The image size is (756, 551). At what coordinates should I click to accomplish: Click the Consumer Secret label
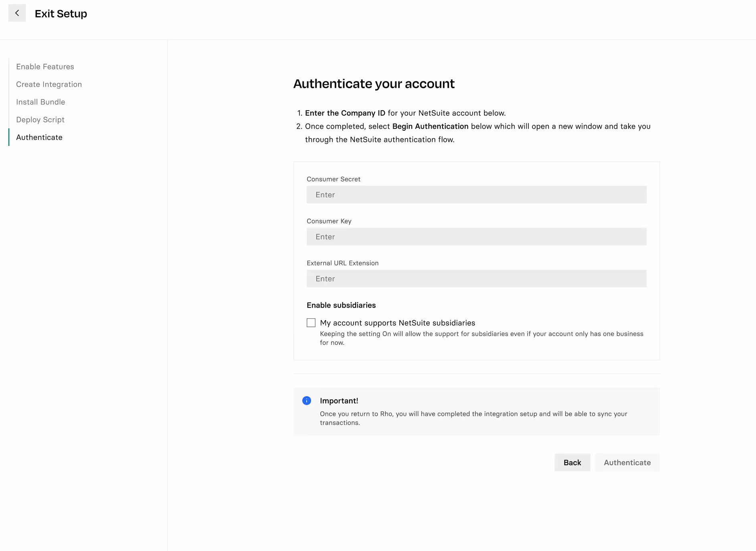(x=334, y=179)
